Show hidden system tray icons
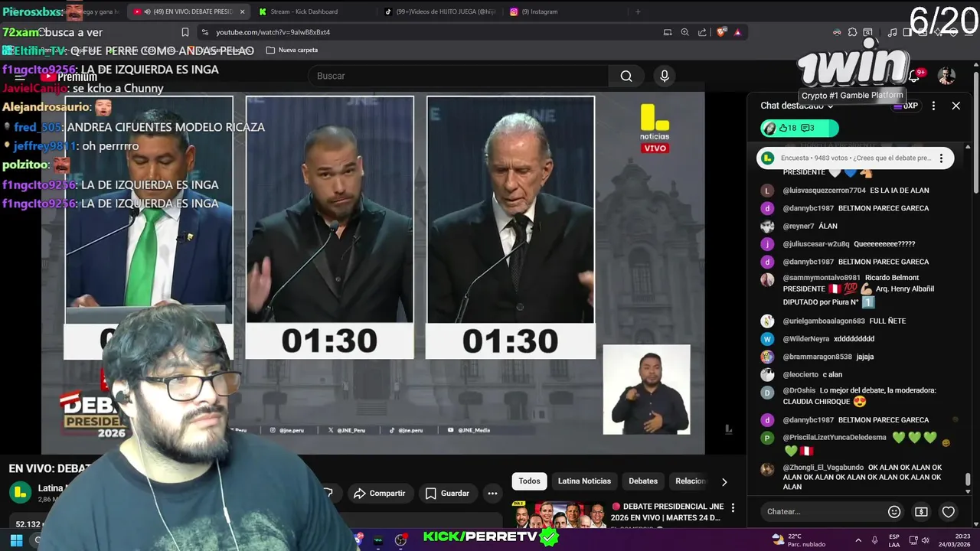Image resolution: width=980 pixels, height=551 pixels. click(x=858, y=540)
